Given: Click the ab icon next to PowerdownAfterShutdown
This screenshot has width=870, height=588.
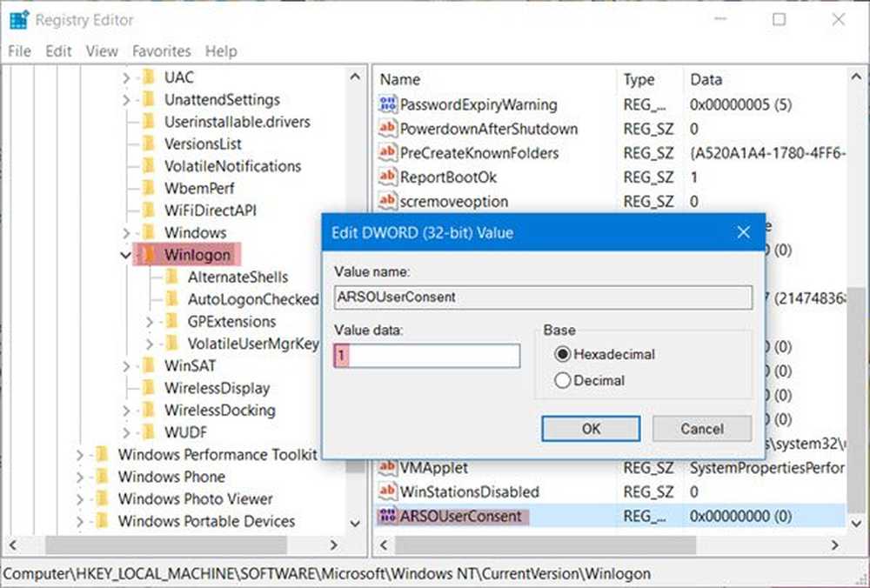Looking at the screenshot, I should (388, 129).
